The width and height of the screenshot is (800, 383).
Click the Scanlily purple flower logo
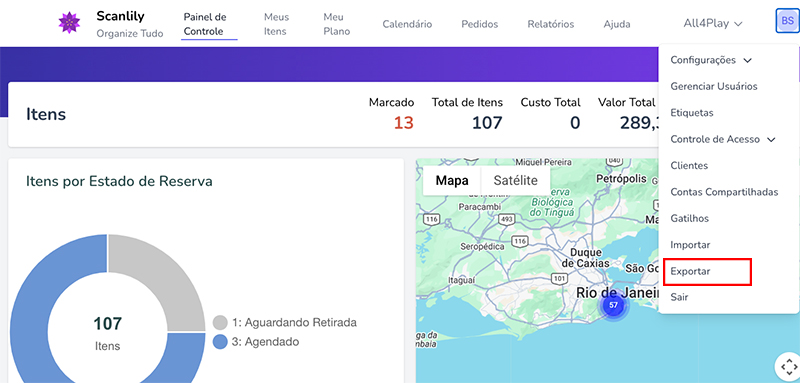point(69,23)
